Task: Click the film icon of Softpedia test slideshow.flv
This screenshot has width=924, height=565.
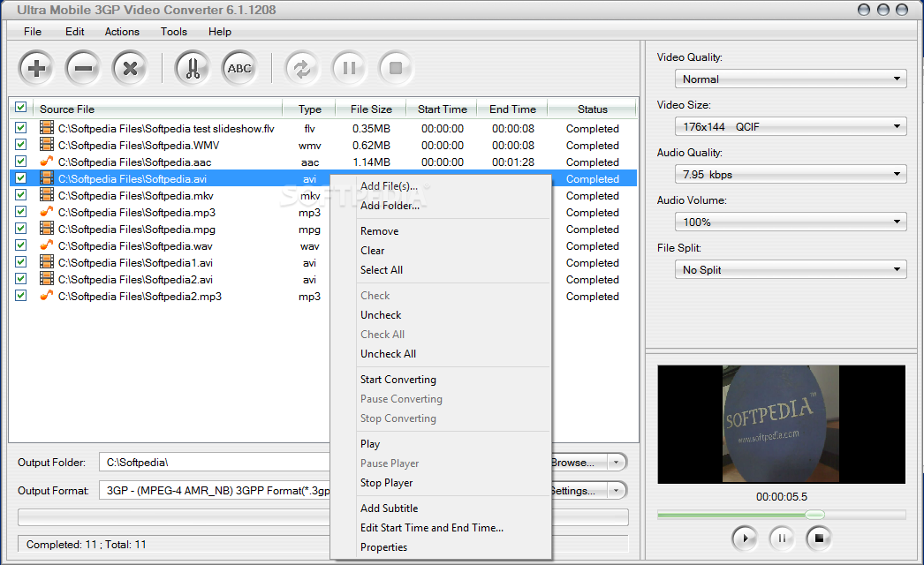Action: coord(47,127)
